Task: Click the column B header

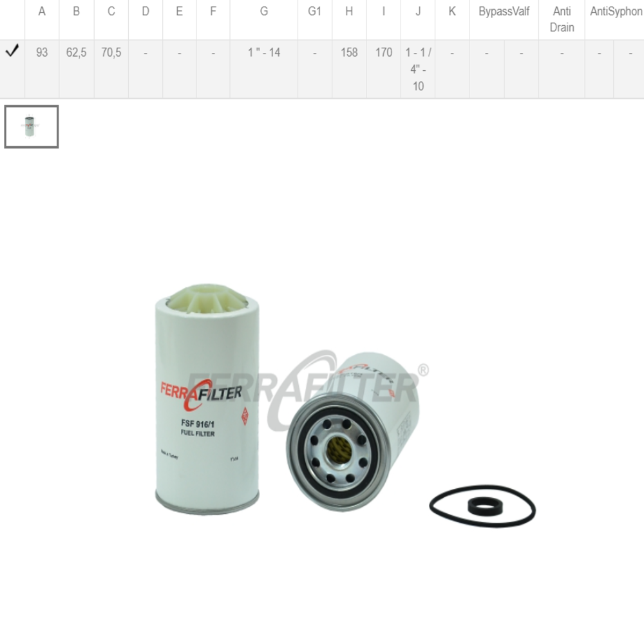Action: (x=77, y=12)
